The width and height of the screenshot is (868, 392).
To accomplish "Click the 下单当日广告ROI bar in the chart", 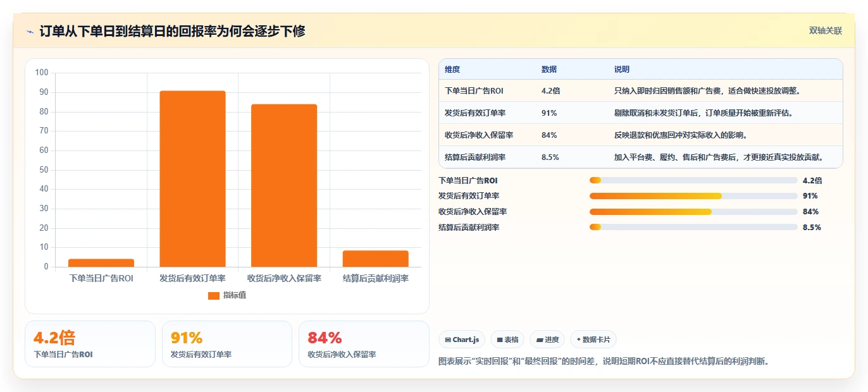I will click(x=101, y=263).
